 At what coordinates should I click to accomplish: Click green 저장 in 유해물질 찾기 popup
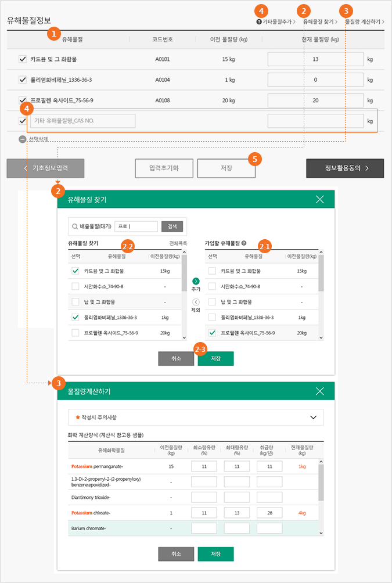tap(215, 358)
